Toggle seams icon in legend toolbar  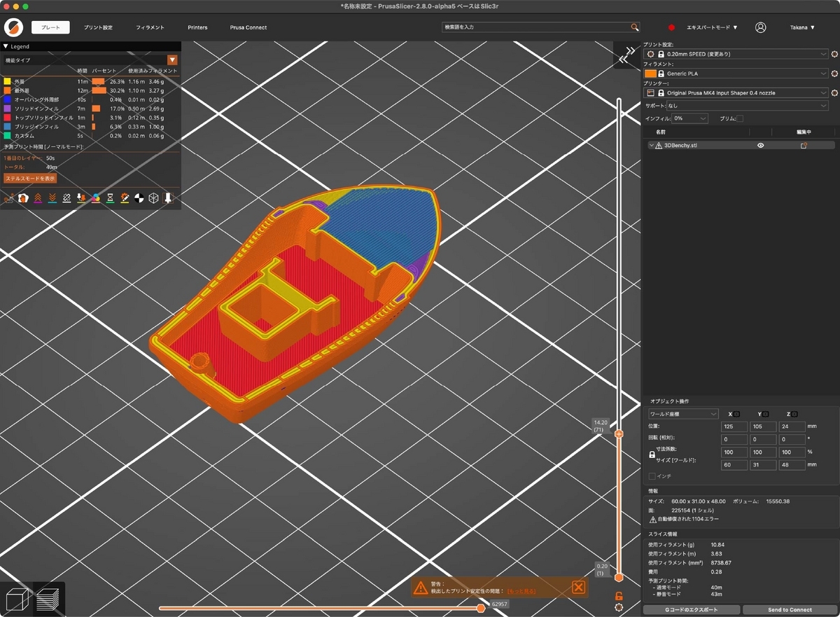pos(66,198)
